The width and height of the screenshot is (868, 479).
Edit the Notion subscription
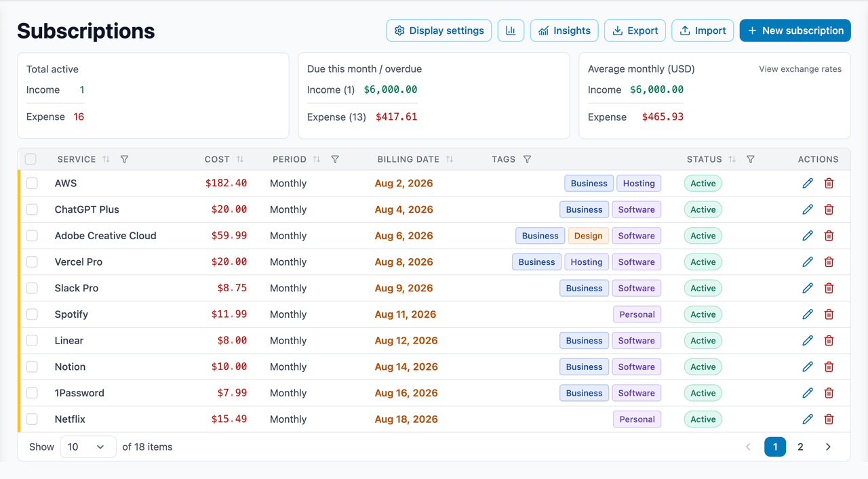(x=808, y=367)
